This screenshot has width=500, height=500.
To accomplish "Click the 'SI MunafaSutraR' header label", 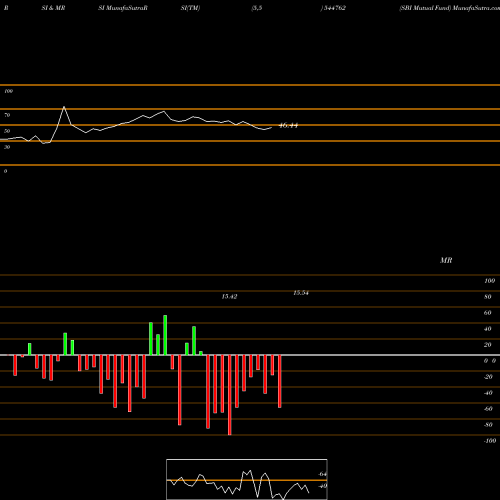I will (123, 8).
